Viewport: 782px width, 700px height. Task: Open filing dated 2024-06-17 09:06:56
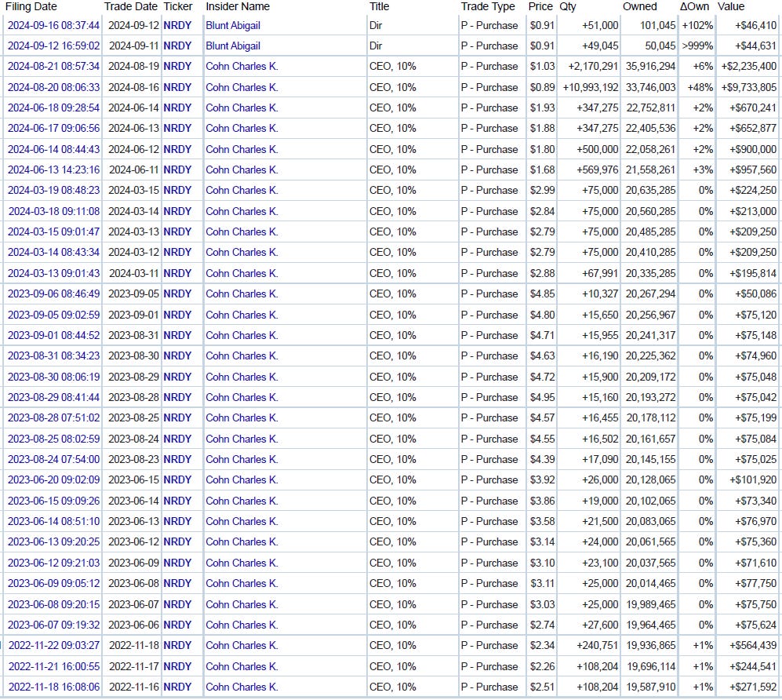53,128
